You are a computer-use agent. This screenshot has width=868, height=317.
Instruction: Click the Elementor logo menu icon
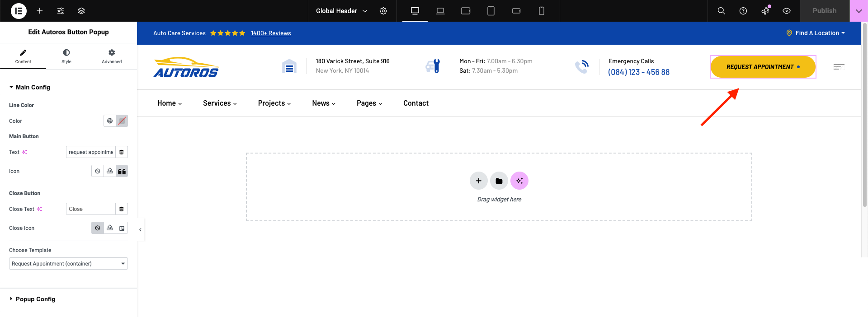click(x=19, y=11)
